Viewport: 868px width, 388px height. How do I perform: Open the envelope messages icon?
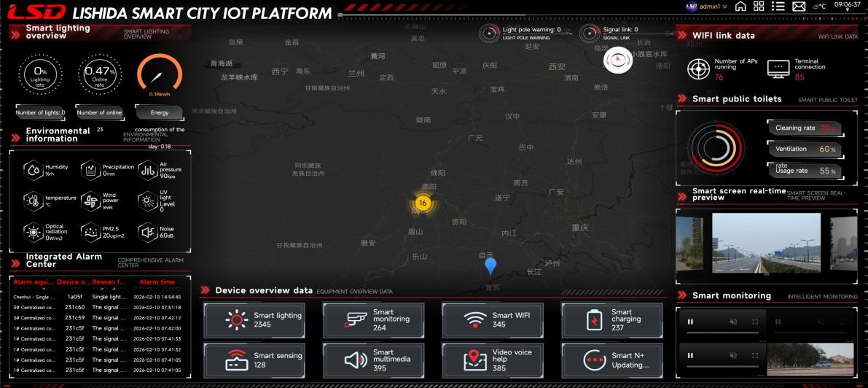pos(799,7)
